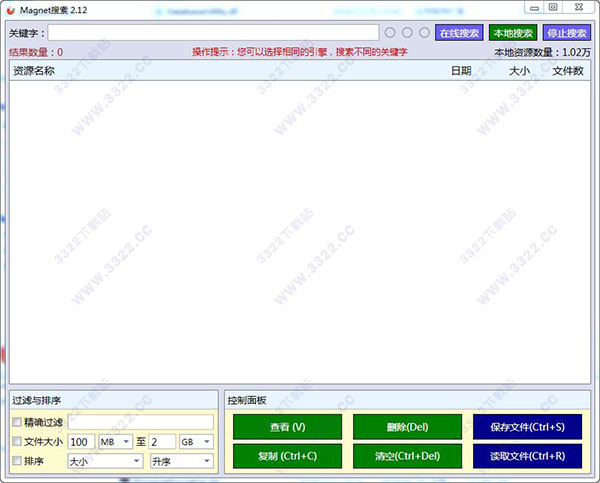
Task: Click the 保存文件(Ctrl+S) button
Action: [x=527, y=427]
